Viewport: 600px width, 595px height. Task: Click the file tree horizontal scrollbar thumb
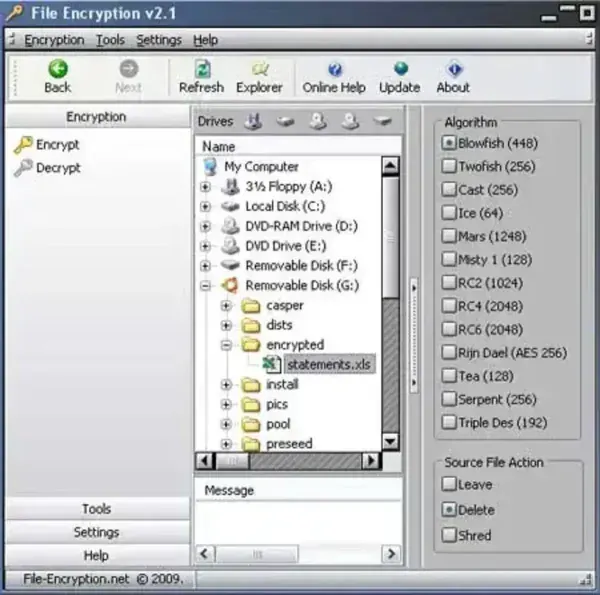(232, 461)
